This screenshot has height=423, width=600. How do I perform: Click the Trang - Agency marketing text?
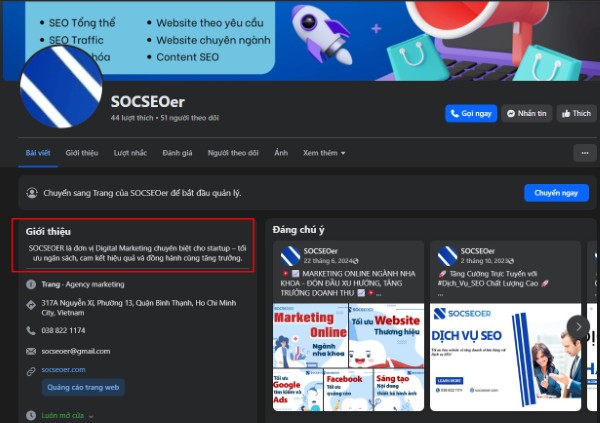83,284
